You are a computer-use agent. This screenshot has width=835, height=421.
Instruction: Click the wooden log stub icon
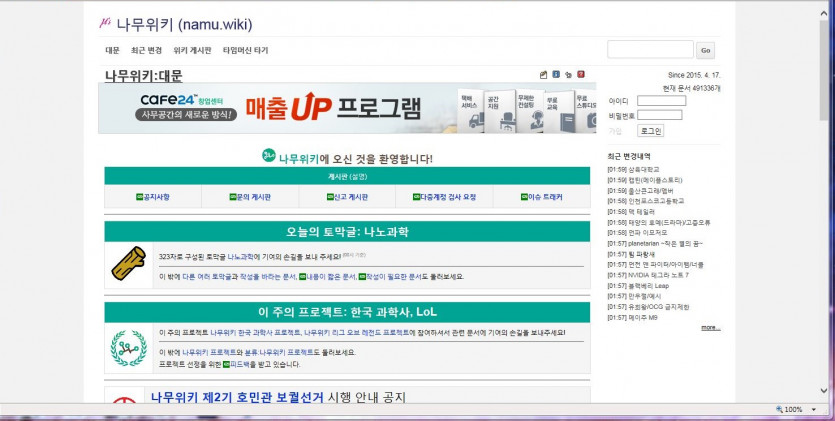click(128, 263)
